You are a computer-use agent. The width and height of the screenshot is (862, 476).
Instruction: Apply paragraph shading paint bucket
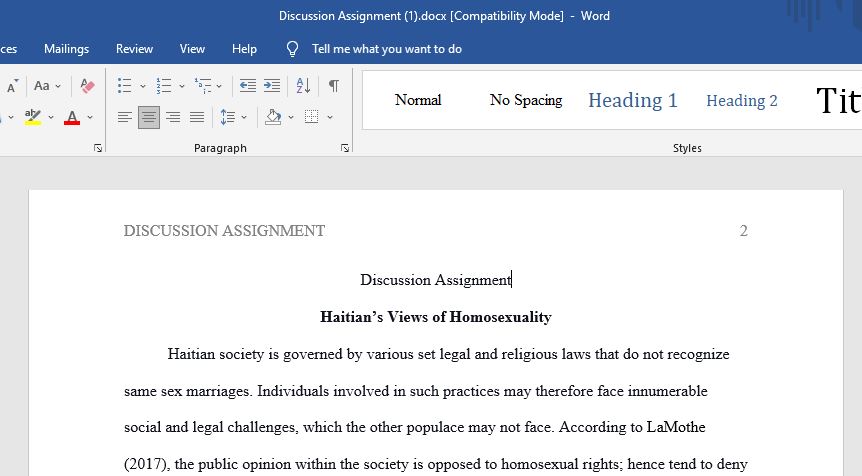coord(273,117)
